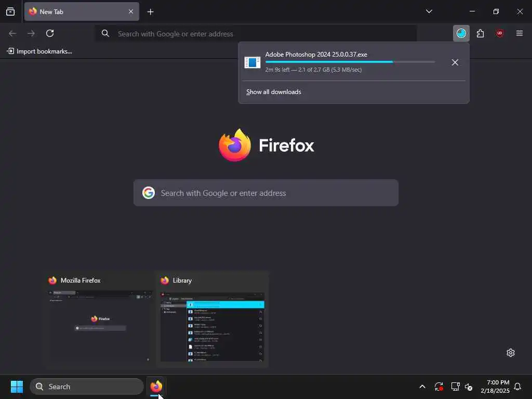
Task: Switch to Mozilla Firefox window preview
Action: click(100, 320)
